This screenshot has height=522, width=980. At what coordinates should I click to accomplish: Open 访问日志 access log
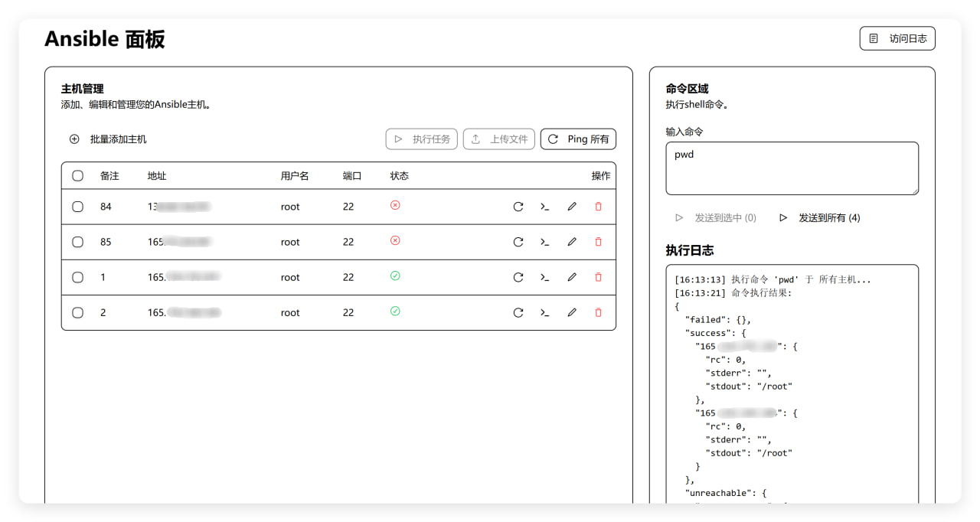tap(897, 38)
